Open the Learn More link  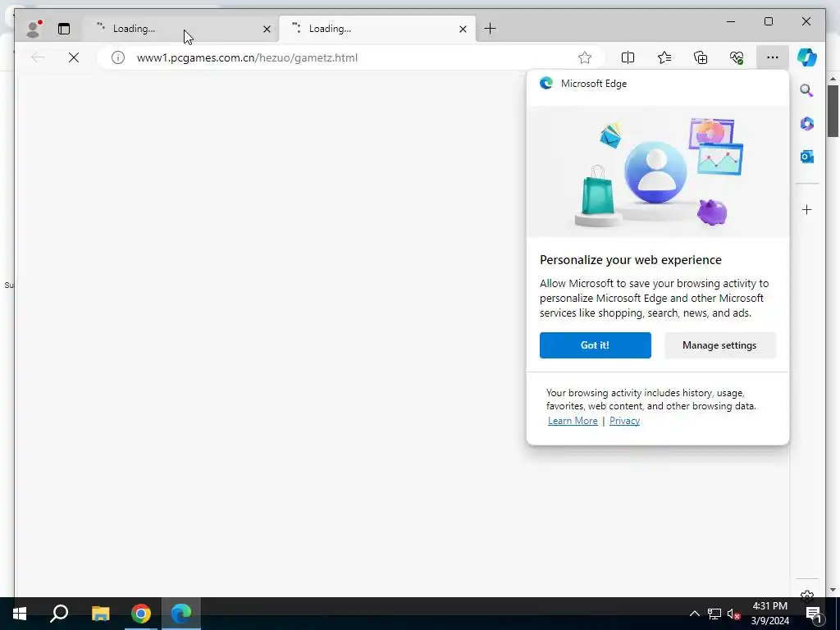[x=572, y=421]
